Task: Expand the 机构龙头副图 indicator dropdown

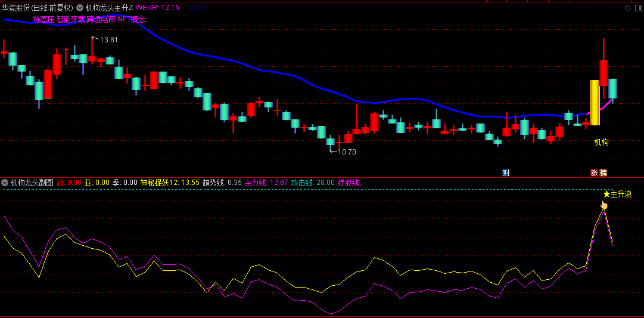Action: 5,182
